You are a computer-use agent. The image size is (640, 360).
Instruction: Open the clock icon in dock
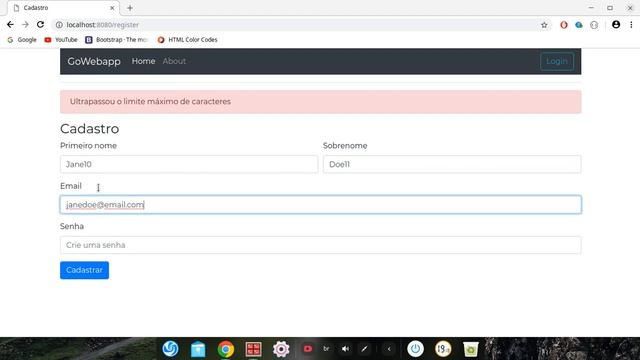443,349
